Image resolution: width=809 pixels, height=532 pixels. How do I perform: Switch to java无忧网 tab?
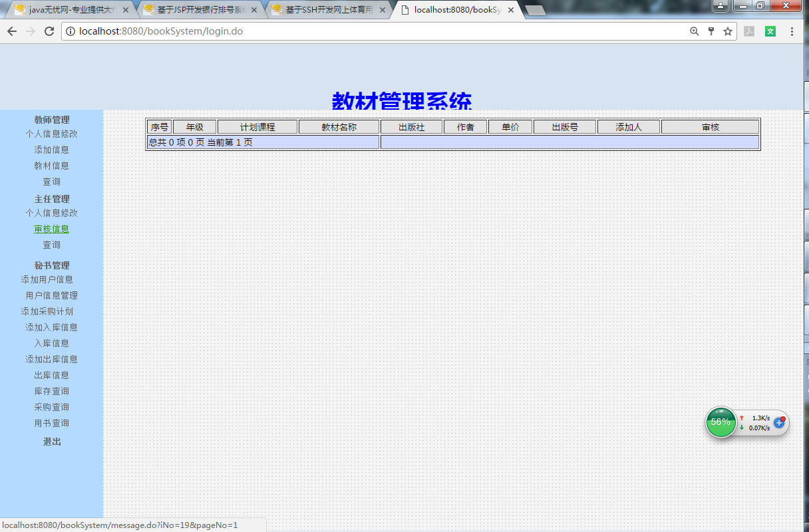coord(72,10)
